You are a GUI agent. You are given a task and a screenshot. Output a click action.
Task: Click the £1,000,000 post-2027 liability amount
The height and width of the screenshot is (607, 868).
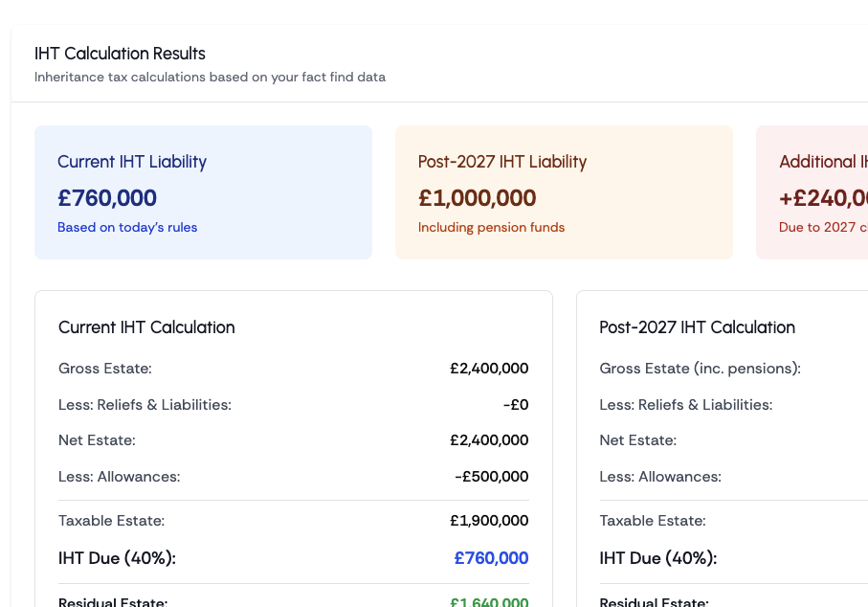(477, 198)
